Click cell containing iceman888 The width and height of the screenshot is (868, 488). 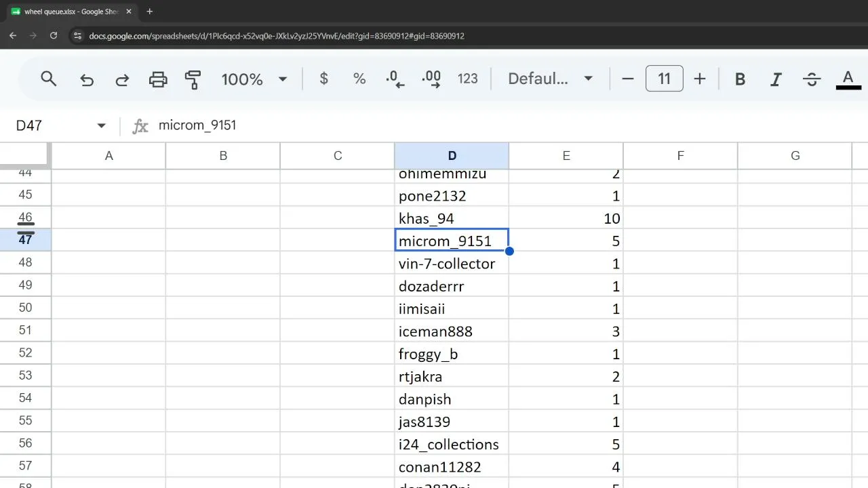tap(452, 331)
